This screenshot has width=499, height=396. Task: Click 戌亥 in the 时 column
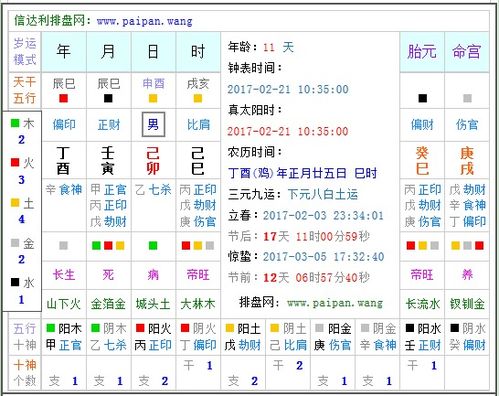pyautogui.click(x=198, y=83)
